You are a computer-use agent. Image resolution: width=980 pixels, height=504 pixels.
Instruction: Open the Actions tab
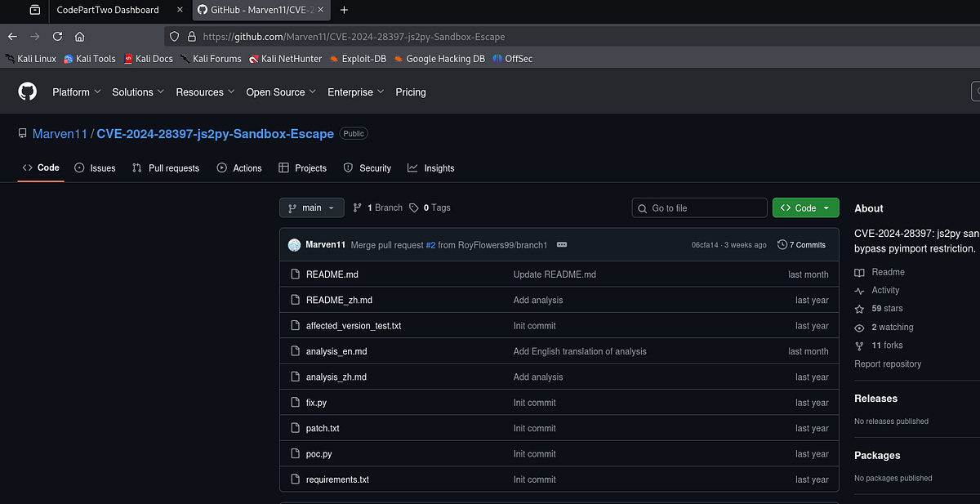(x=239, y=167)
